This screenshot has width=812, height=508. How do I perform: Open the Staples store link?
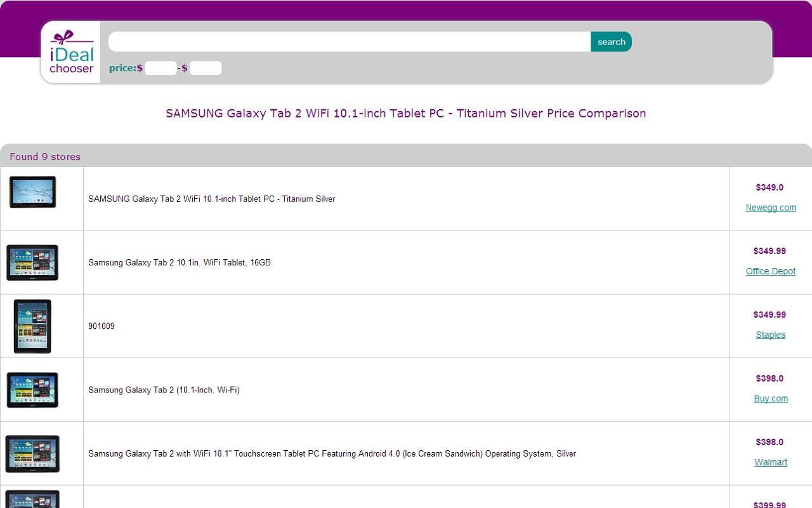(771, 335)
